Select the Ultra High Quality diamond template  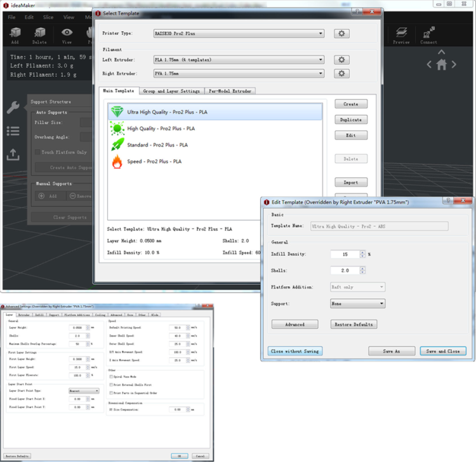pos(215,112)
